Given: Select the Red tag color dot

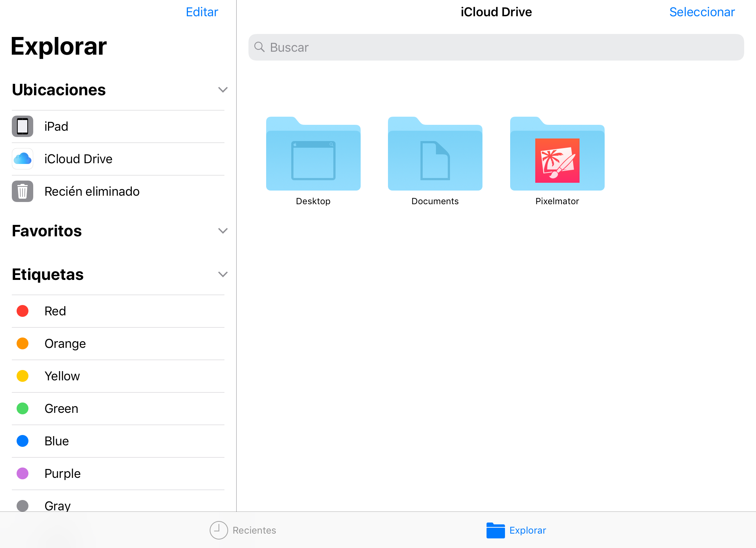Looking at the screenshot, I should tap(23, 311).
